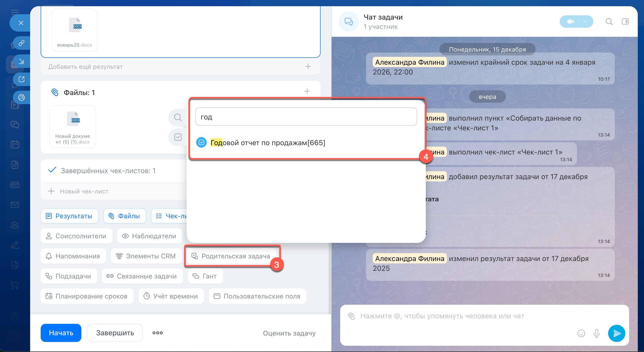Screen dimensions: 644x352
Task: Open the январь25.docx file thumbnail
Action: [x=74, y=30]
